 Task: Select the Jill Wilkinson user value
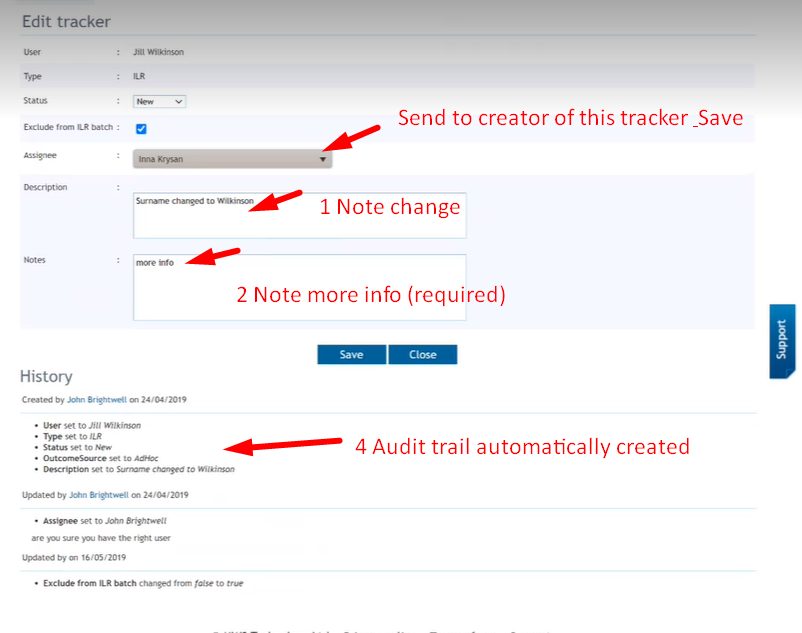click(159, 52)
